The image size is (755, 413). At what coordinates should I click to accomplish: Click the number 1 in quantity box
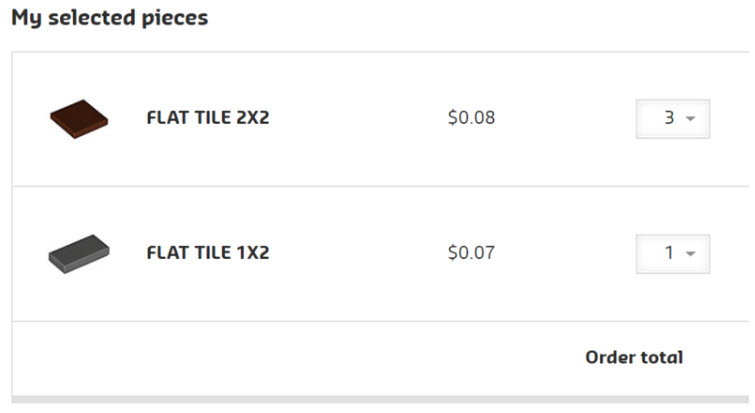(669, 253)
